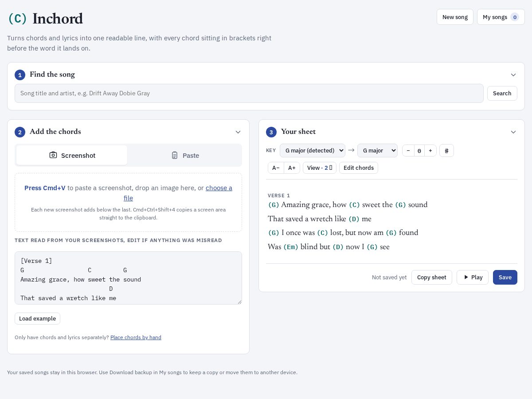
Task: Transpose down with minus button
Action: point(408,151)
